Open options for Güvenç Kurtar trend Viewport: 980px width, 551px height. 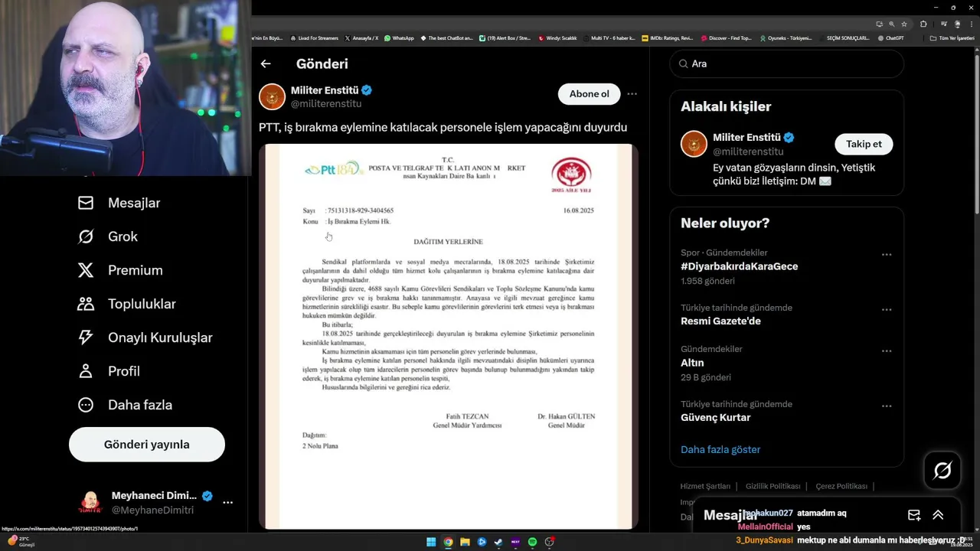[x=887, y=406]
